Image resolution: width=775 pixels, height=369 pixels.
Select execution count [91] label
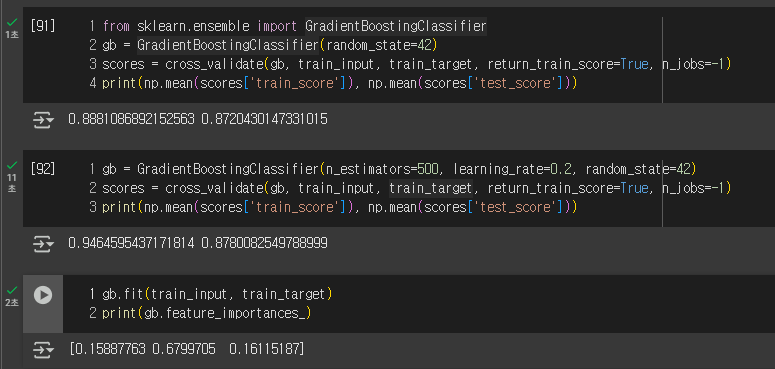click(43, 26)
